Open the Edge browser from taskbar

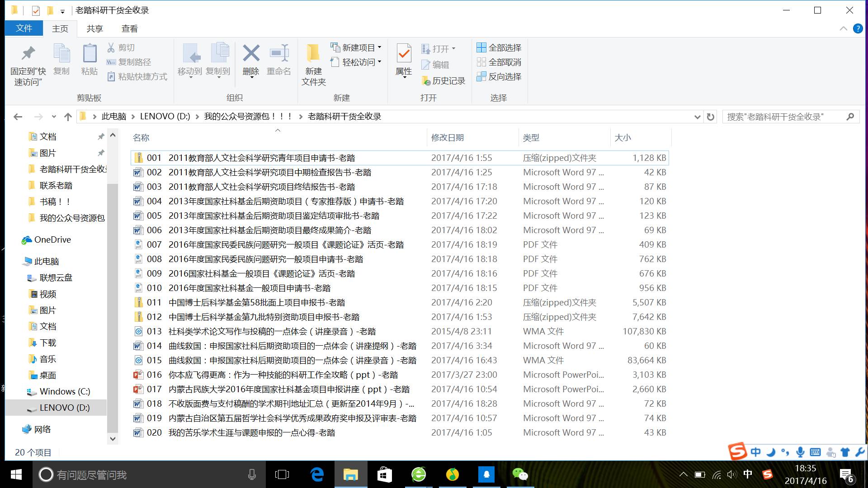coord(317,474)
